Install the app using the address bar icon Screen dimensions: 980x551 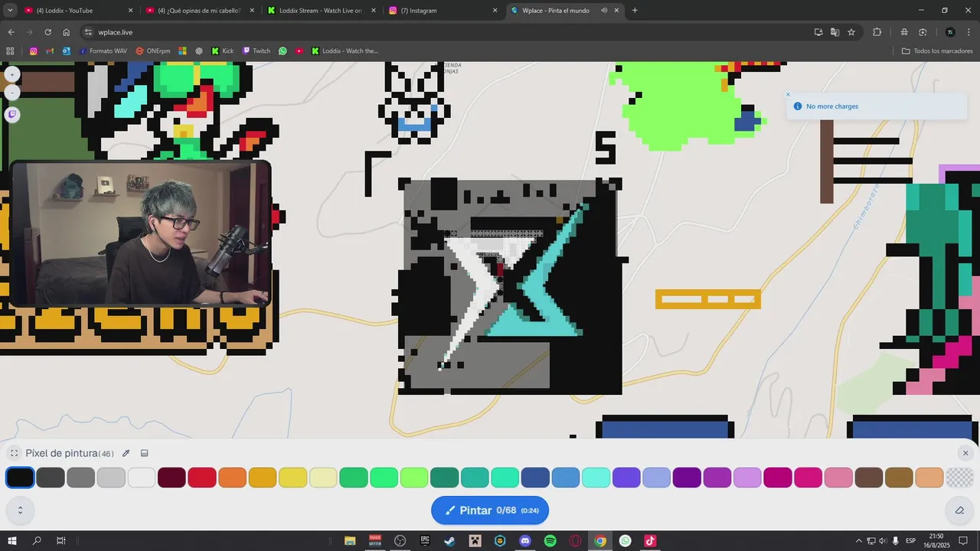click(x=818, y=32)
